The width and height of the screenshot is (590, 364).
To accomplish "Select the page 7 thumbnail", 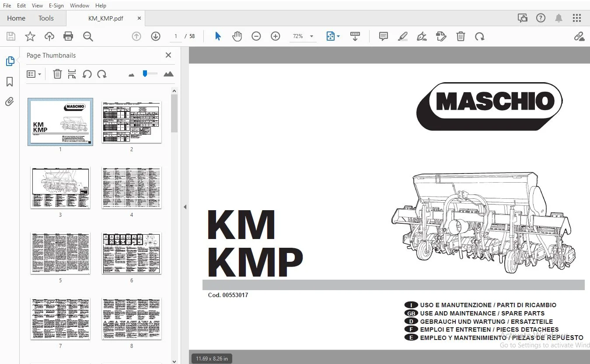I will [x=60, y=319].
